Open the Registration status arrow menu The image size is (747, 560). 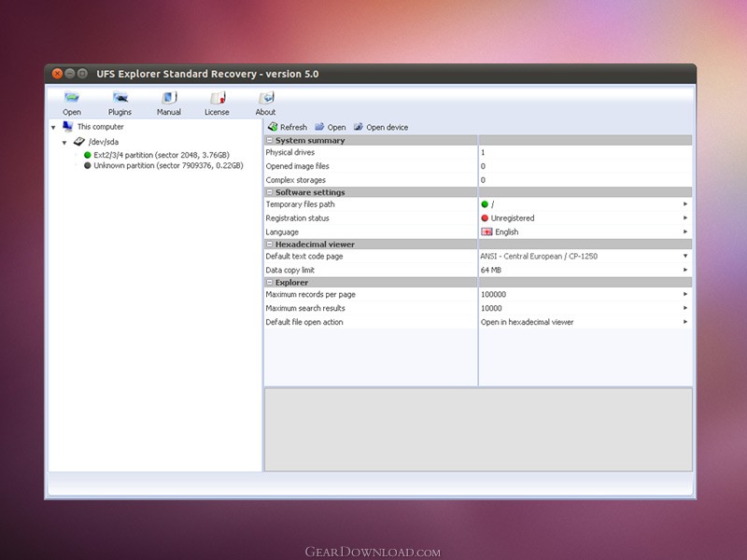pyautogui.click(x=685, y=217)
